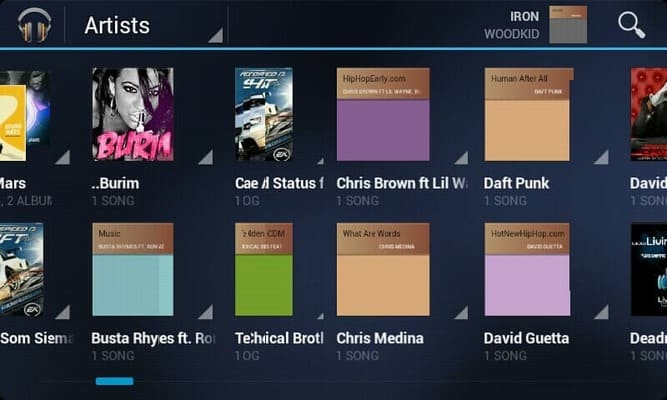Select '1 SONG' under David Guetta
The image size is (667, 400).
505,355
